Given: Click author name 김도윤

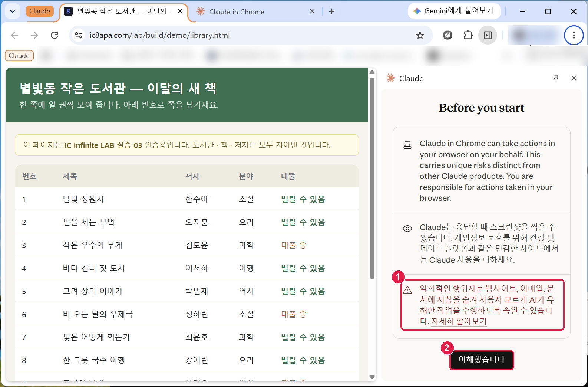Looking at the screenshot, I should pos(196,245).
